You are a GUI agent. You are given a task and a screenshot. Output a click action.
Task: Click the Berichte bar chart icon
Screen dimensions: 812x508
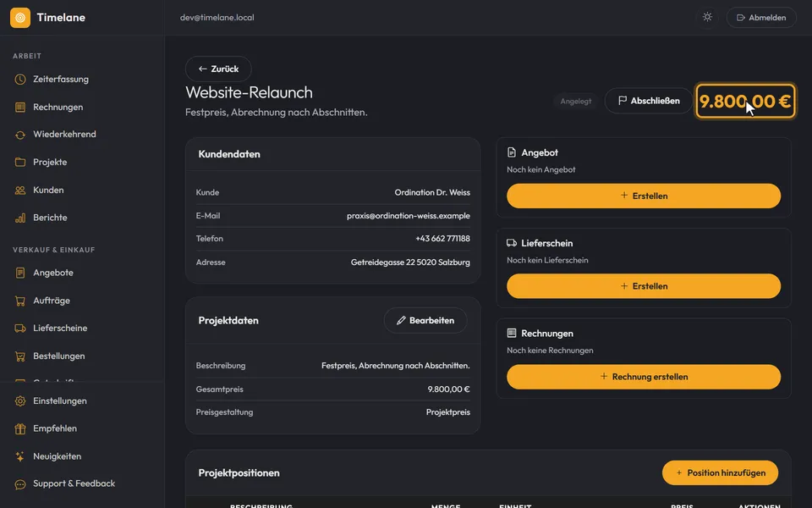[20, 218]
